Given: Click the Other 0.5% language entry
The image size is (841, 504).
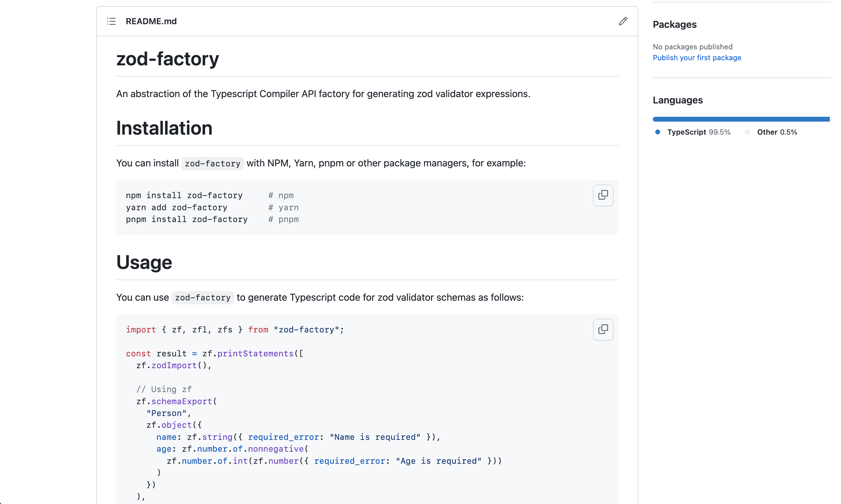Looking at the screenshot, I should (771, 132).
